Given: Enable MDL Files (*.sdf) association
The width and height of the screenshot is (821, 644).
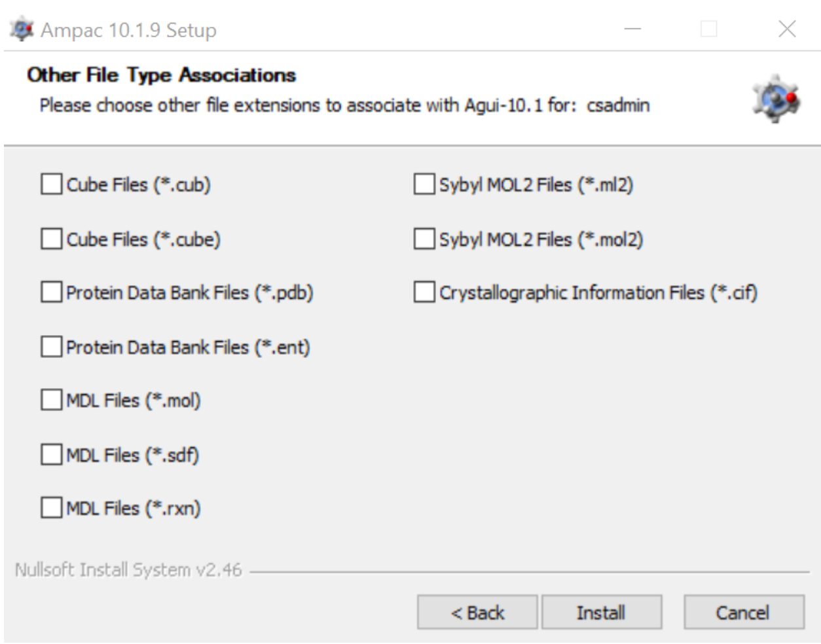Looking at the screenshot, I should pyautogui.click(x=52, y=454).
